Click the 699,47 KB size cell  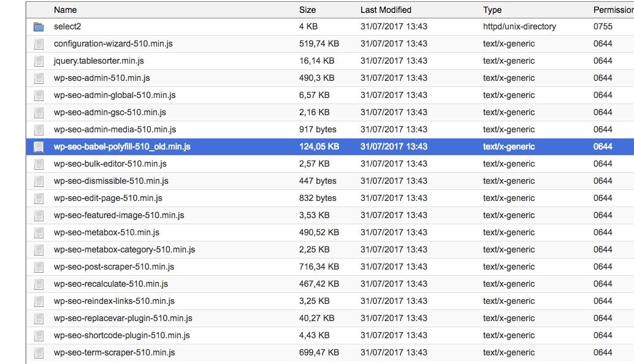click(319, 353)
